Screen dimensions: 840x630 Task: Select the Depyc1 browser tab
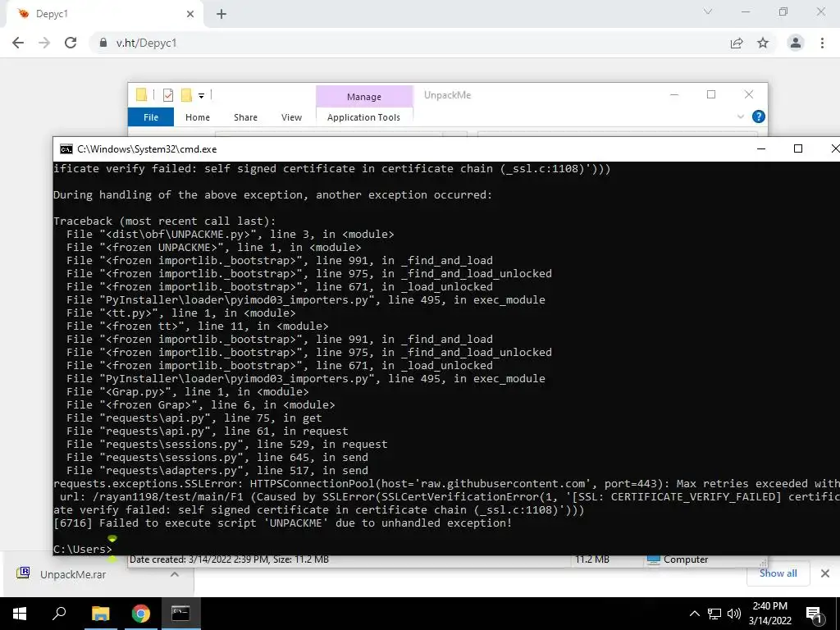(x=104, y=14)
